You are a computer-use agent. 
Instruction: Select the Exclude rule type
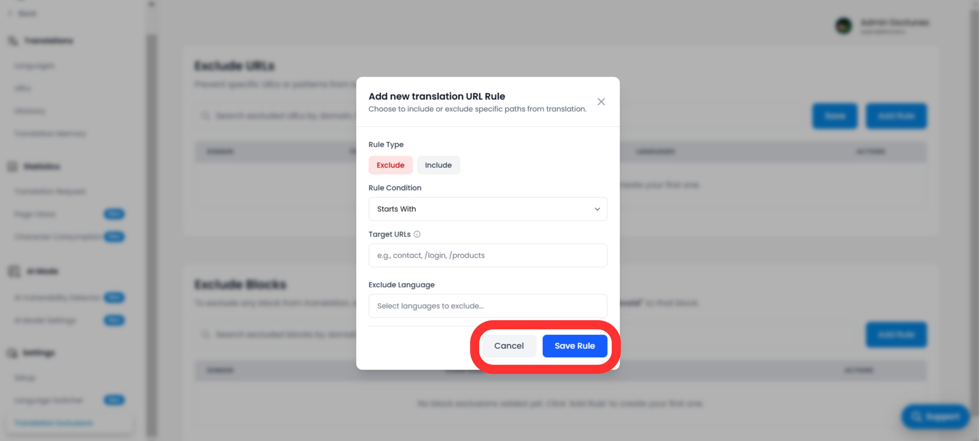point(390,165)
